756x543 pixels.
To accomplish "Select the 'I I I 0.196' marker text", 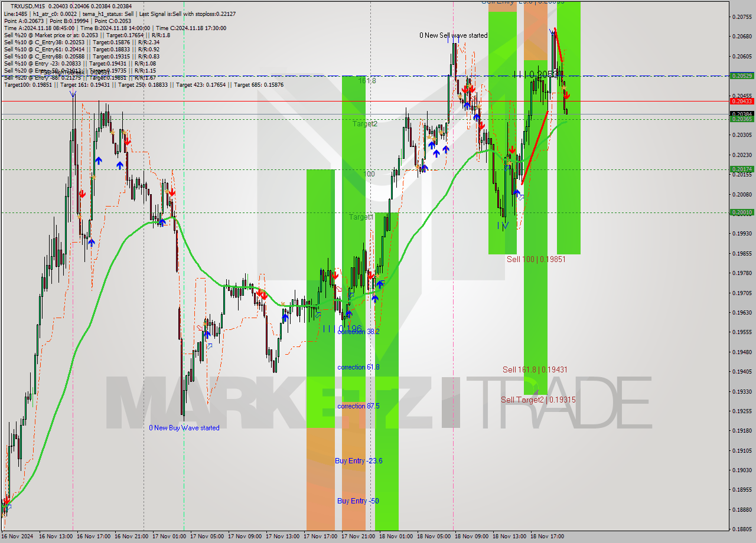I will (x=342, y=328).
